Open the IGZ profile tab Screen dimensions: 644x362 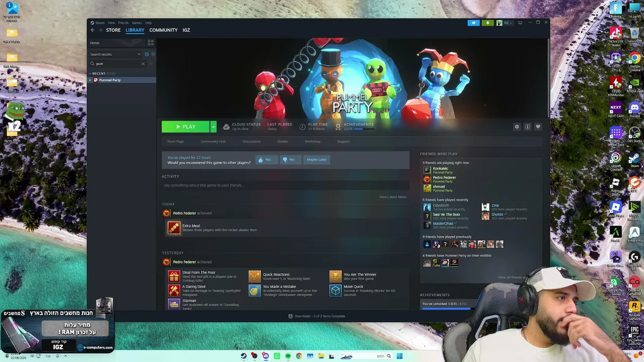pos(186,30)
